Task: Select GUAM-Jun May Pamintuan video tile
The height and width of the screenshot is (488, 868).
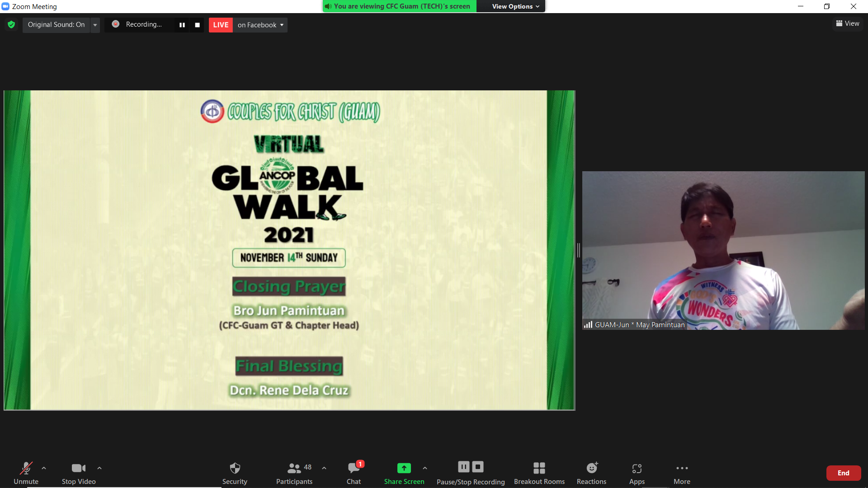Action: coord(723,250)
